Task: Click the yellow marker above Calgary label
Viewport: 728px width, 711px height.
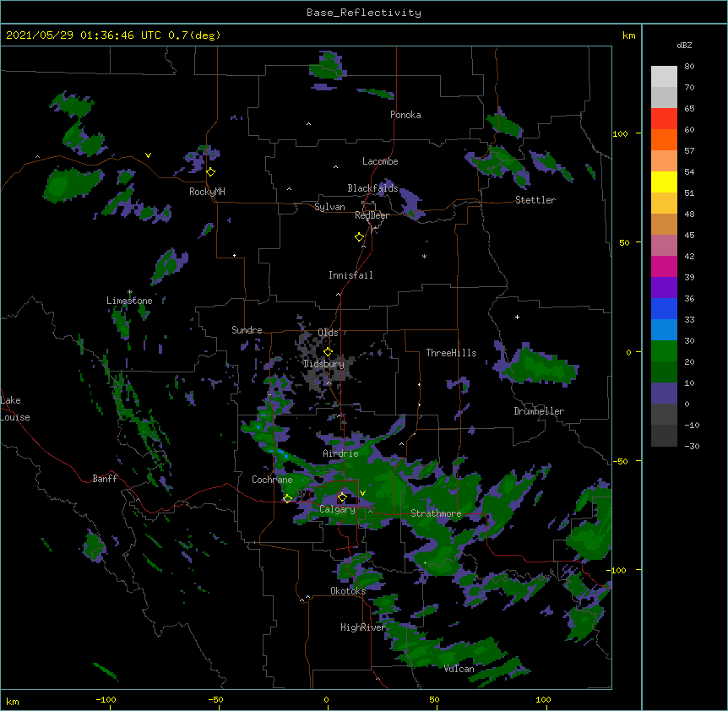Action: click(x=342, y=497)
